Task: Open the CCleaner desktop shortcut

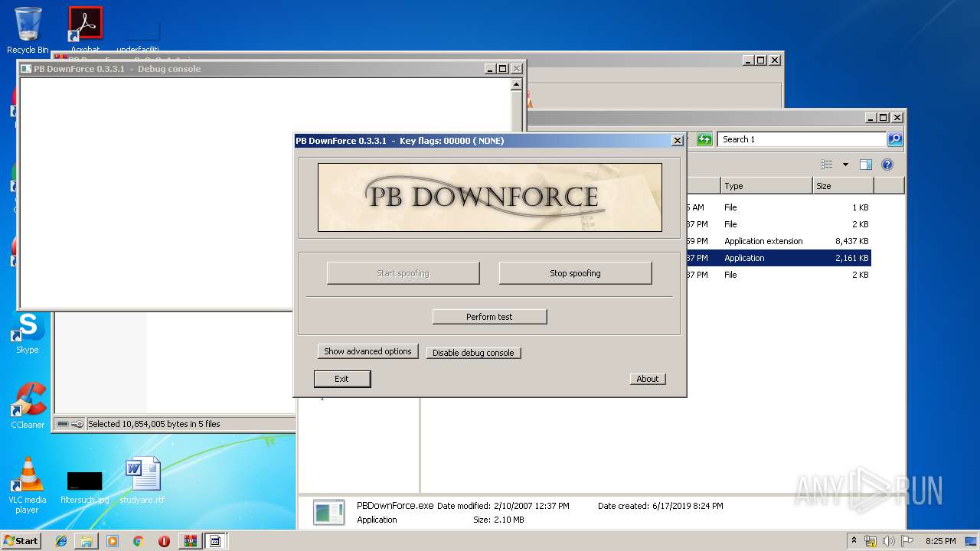Action: (x=28, y=406)
